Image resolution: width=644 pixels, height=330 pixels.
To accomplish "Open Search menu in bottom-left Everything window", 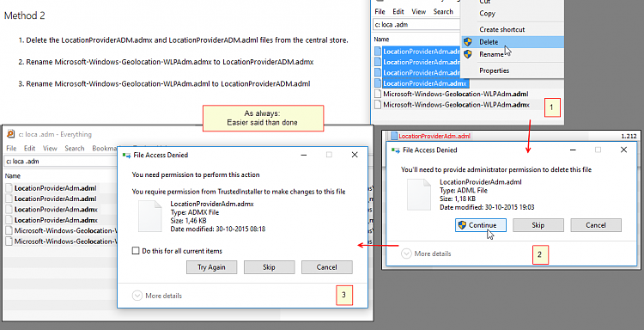I will [75, 148].
